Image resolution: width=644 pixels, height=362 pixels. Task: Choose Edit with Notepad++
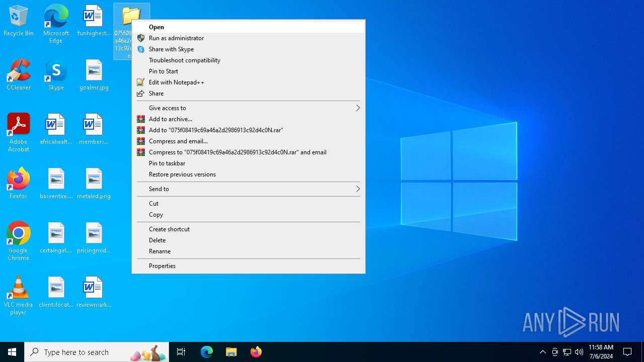249,82
